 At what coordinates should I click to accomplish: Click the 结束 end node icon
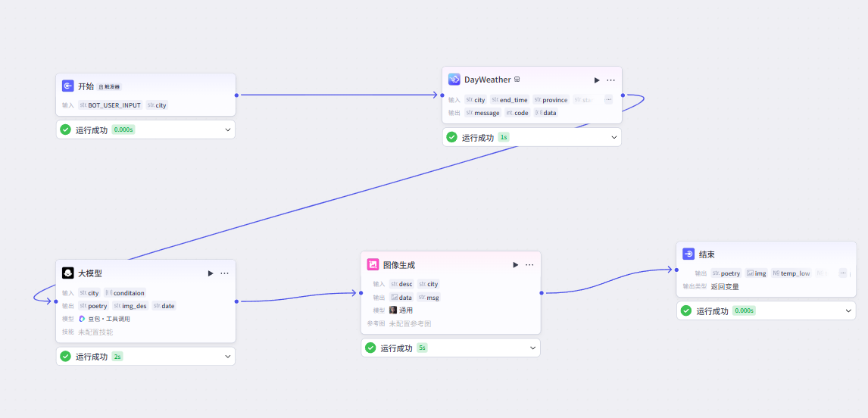point(688,254)
